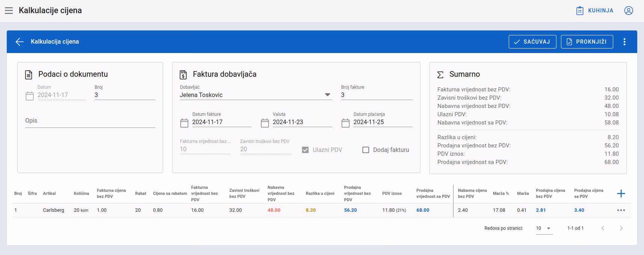Click the Opis description field

[90, 121]
